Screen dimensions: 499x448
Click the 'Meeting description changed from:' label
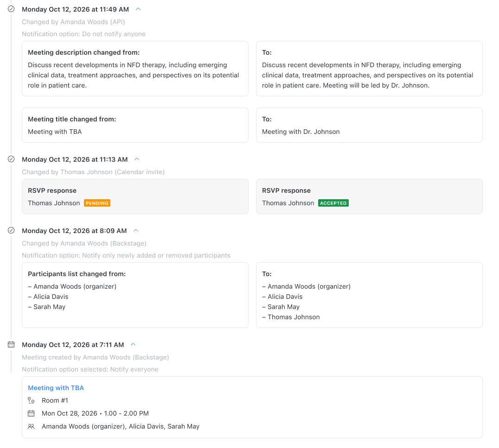point(83,52)
